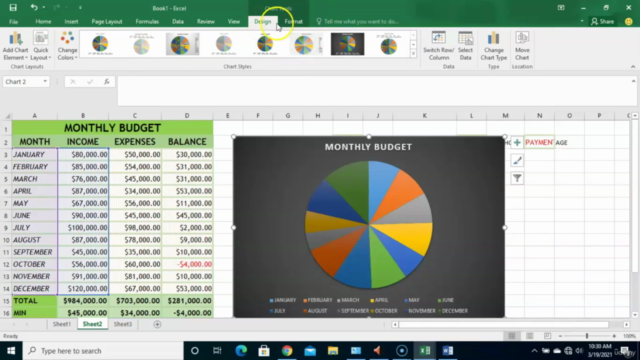
Task: Click the Select All corner triangle
Action: 7,116
